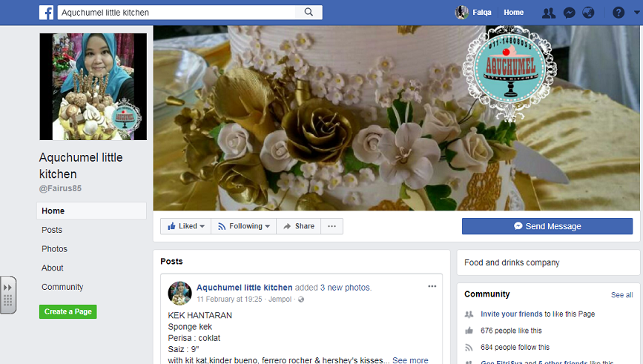Click the Facebook logo icon
Viewport: 643px width, 364px height.
[46, 13]
